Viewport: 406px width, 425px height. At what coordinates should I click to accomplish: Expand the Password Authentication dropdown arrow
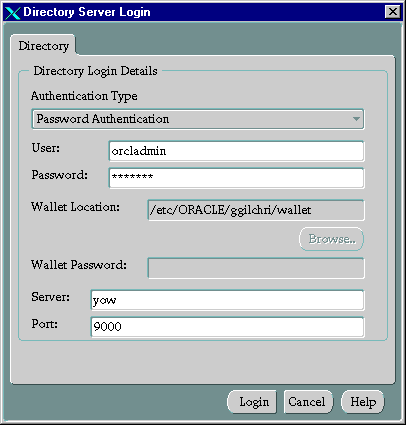[x=356, y=119]
